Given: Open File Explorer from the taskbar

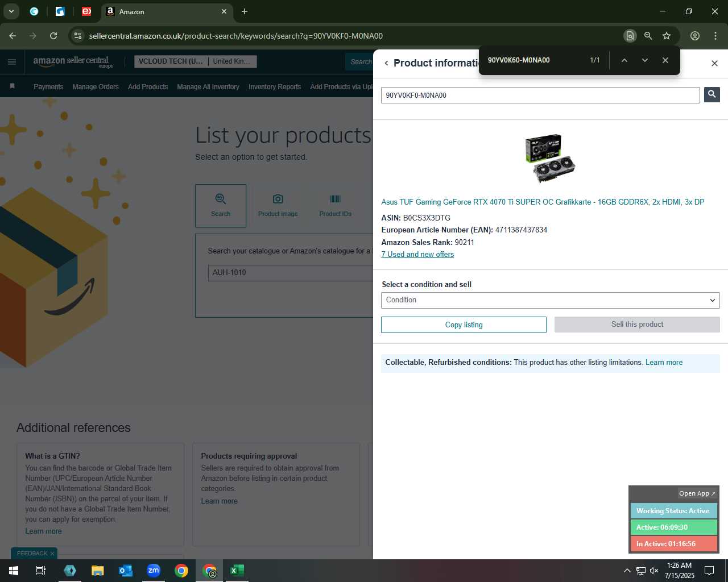Looking at the screenshot, I should [x=98, y=571].
